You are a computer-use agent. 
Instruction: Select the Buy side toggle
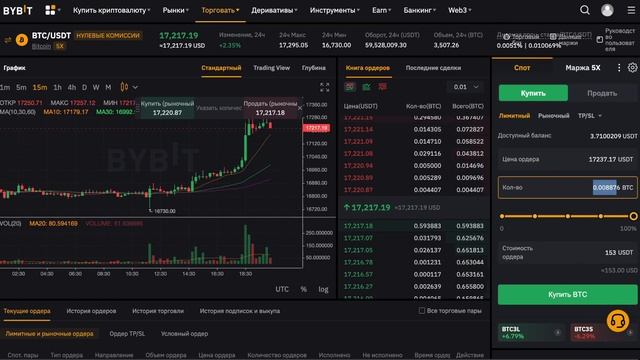(533, 93)
